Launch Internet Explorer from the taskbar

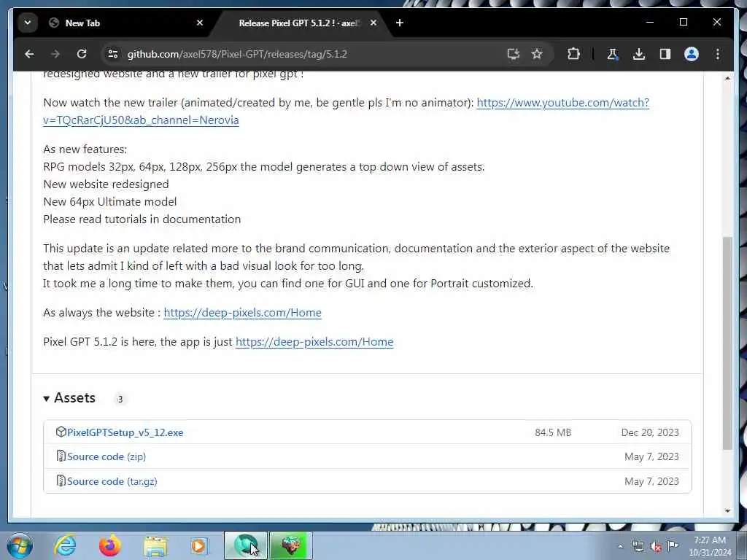(x=65, y=545)
